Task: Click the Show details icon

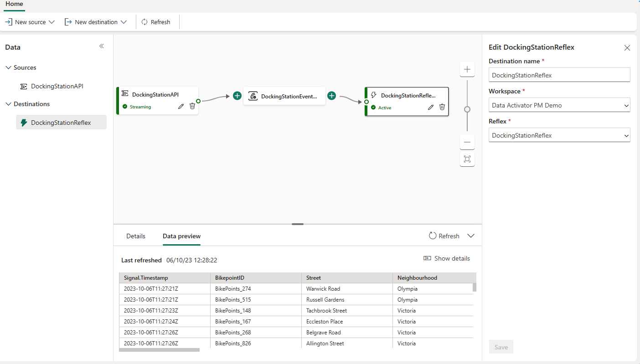Action: click(x=427, y=258)
